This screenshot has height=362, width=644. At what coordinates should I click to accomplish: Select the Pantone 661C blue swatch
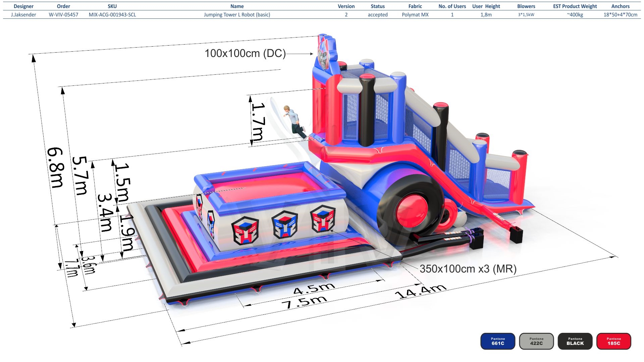[498, 341]
